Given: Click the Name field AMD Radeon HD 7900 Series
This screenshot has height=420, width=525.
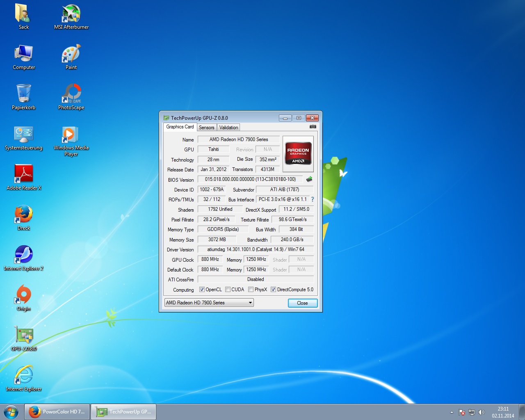Looking at the screenshot, I should 239,139.
